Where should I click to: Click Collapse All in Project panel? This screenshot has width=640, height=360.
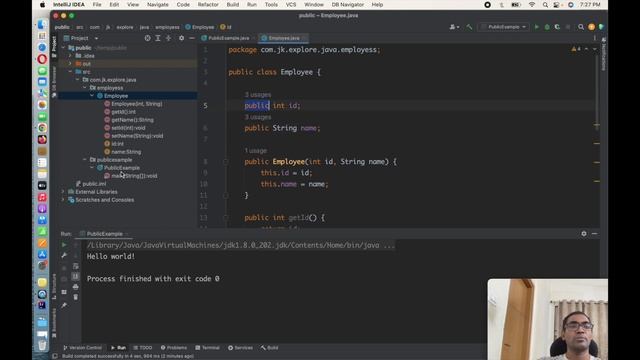click(168, 38)
